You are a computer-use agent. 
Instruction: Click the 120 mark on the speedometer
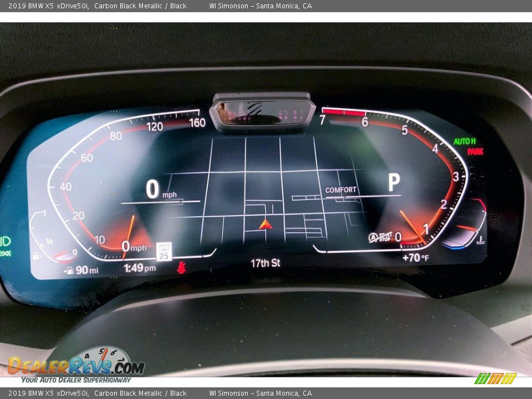point(155,126)
